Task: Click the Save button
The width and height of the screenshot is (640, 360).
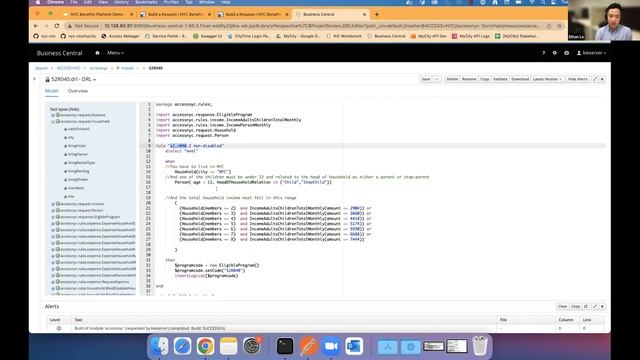Action: [x=426, y=79]
